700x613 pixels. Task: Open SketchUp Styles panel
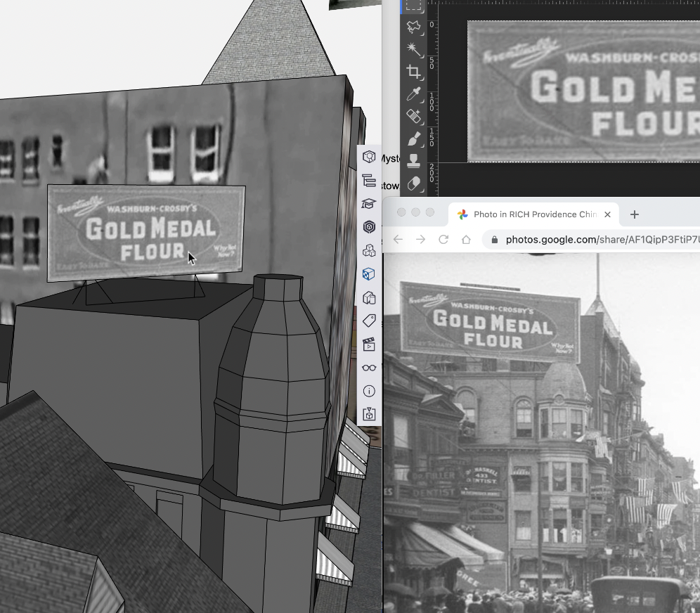click(369, 297)
